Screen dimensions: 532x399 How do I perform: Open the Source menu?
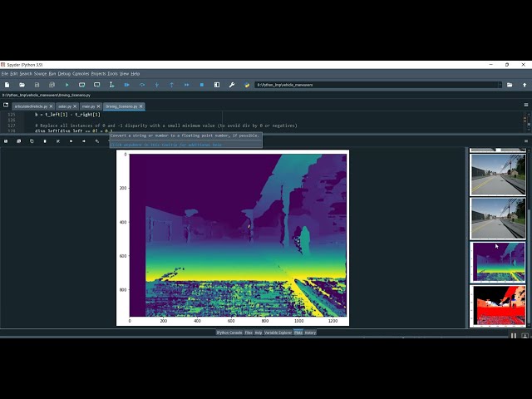tap(40, 74)
